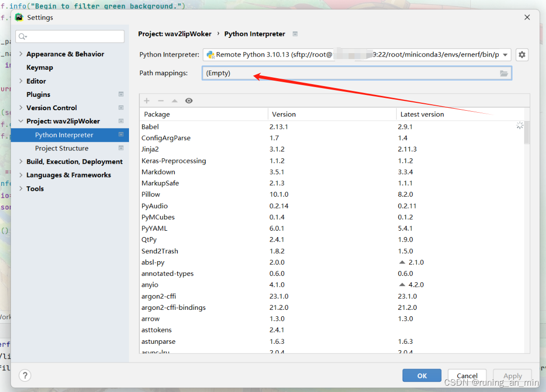Image resolution: width=546 pixels, height=392 pixels.
Task: Open path mappings with the folder icon
Action: coord(504,73)
